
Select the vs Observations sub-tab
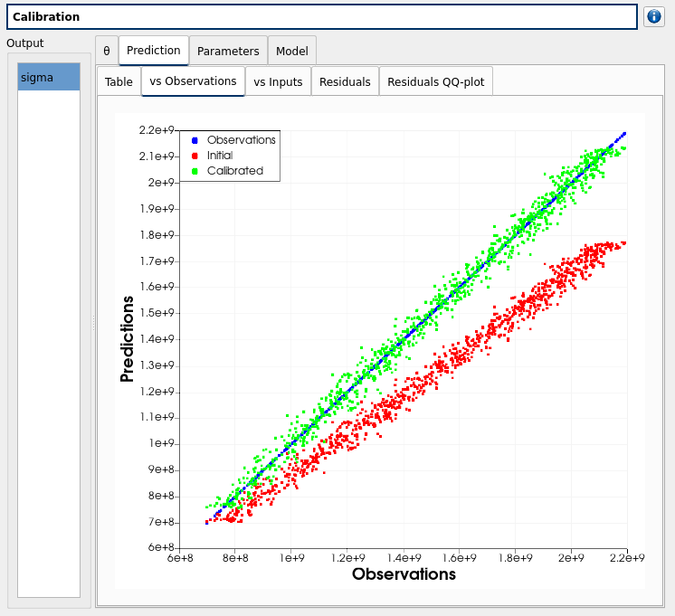(193, 81)
